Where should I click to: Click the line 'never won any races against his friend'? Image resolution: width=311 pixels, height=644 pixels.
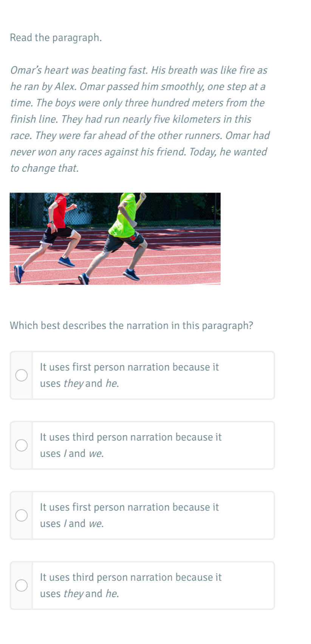tap(139, 152)
